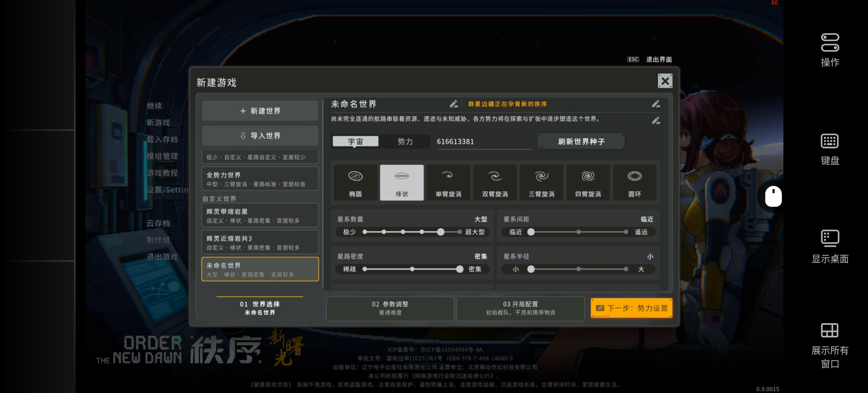
Task: Open step 01 世界选择
Action: pos(259,308)
